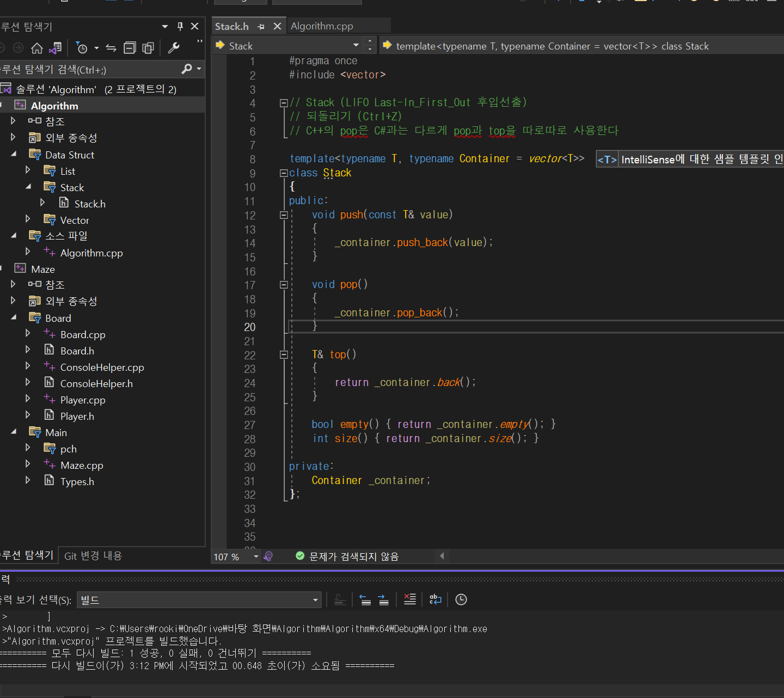Select the Algorithm project node
This screenshot has height=698, width=784.
[54, 106]
